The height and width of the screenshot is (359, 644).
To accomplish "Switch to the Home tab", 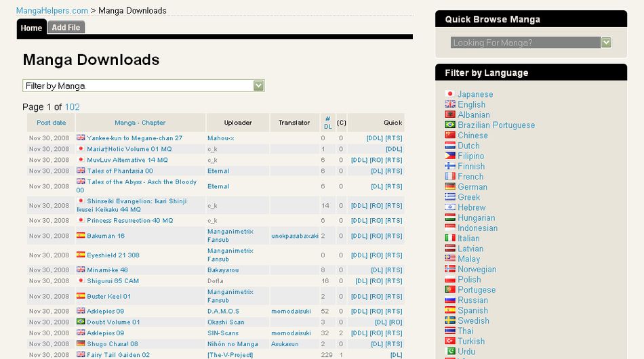I will 31,28.
